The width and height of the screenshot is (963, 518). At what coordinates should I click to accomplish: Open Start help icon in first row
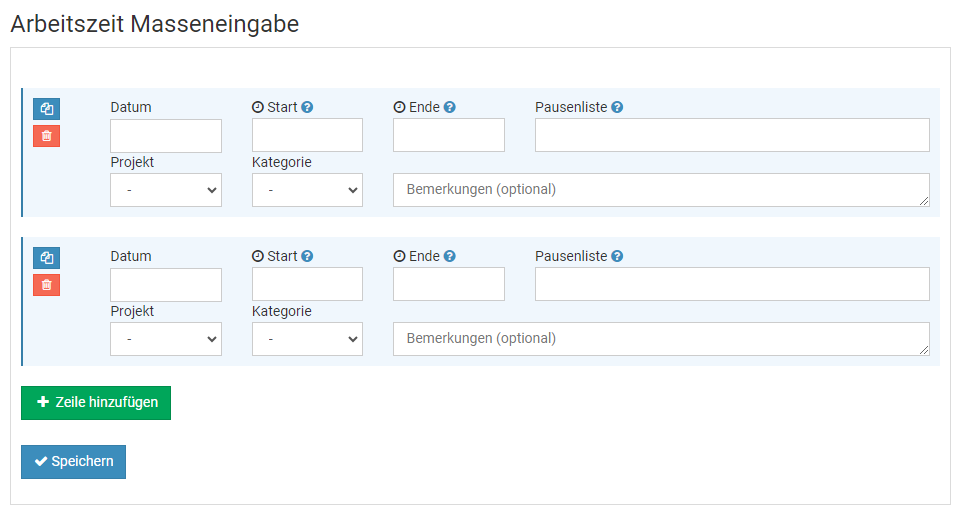coord(308,107)
